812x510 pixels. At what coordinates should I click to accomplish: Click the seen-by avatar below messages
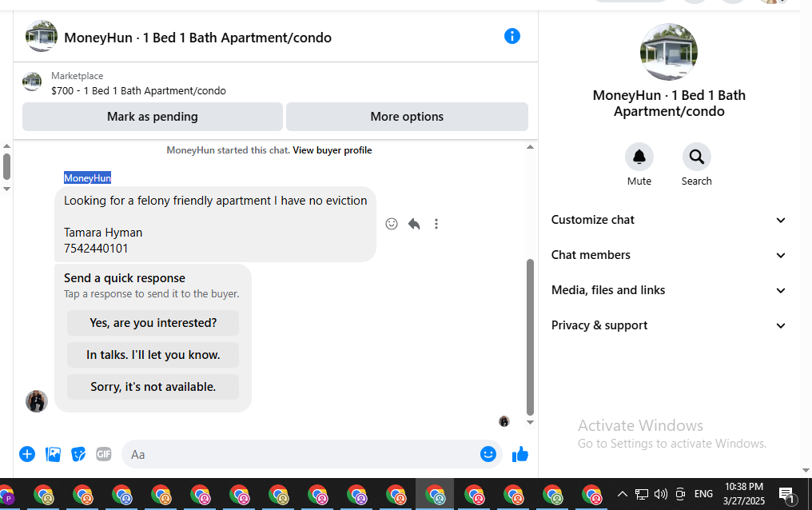[x=504, y=421]
